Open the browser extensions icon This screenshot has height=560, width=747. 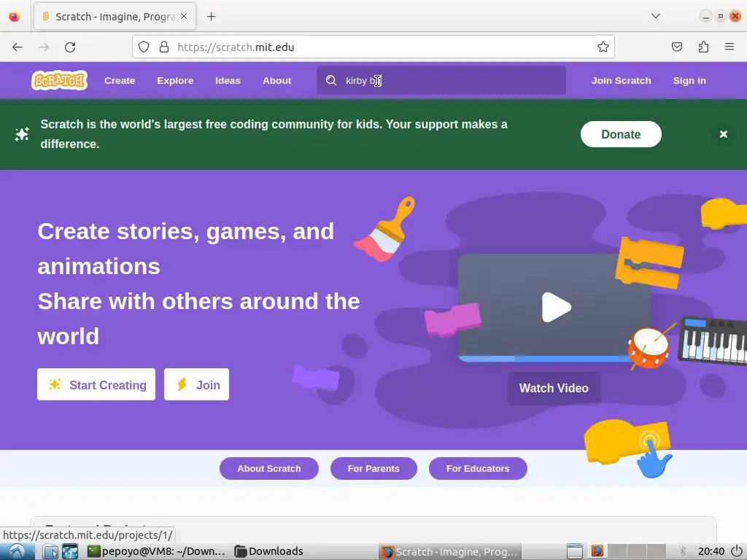[703, 47]
